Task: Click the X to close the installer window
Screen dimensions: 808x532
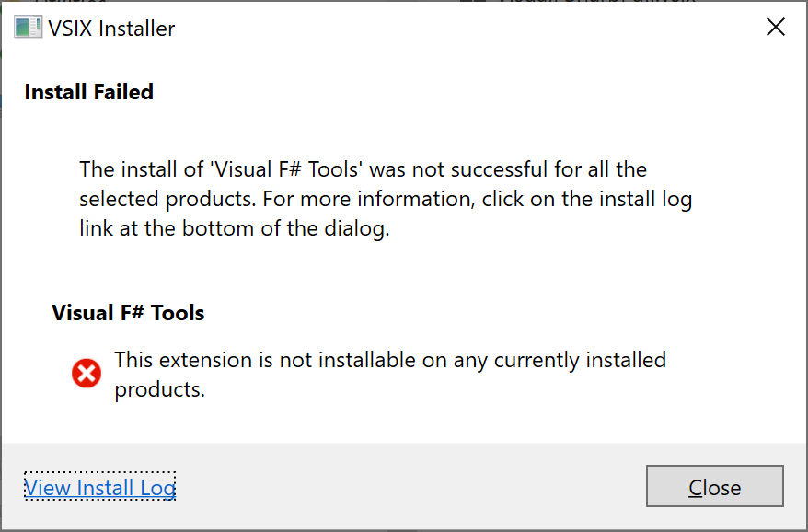Action: [x=775, y=27]
